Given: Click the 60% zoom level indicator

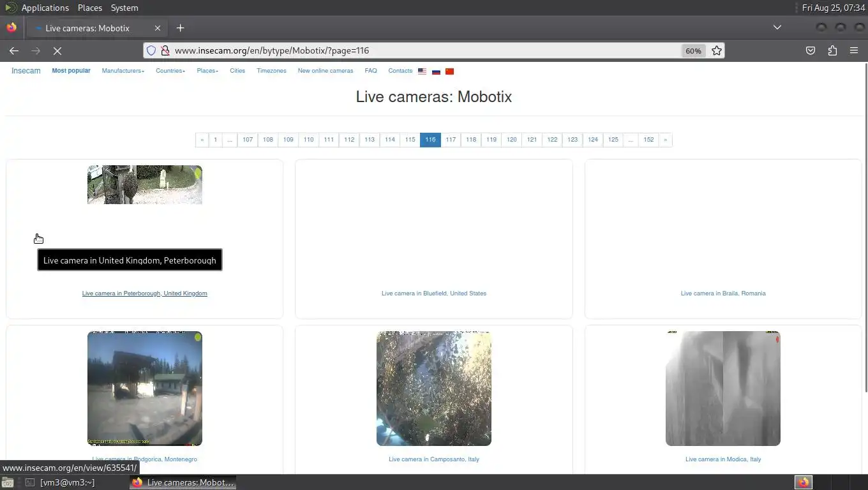Looking at the screenshot, I should tap(693, 50).
